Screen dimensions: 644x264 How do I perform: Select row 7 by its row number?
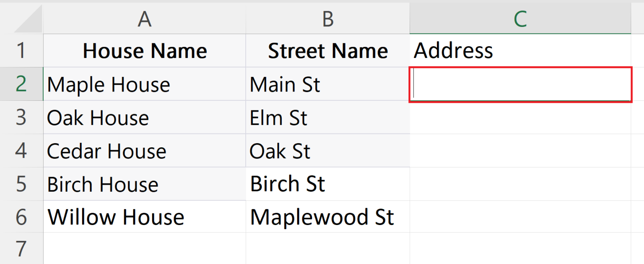pyautogui.click(x=21, y=248)
